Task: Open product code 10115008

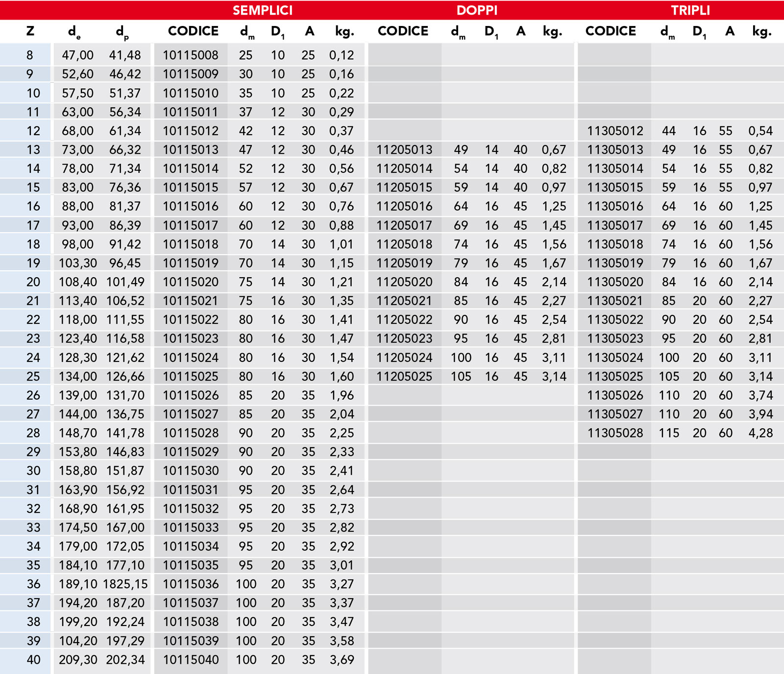Action: pos(191,55)
